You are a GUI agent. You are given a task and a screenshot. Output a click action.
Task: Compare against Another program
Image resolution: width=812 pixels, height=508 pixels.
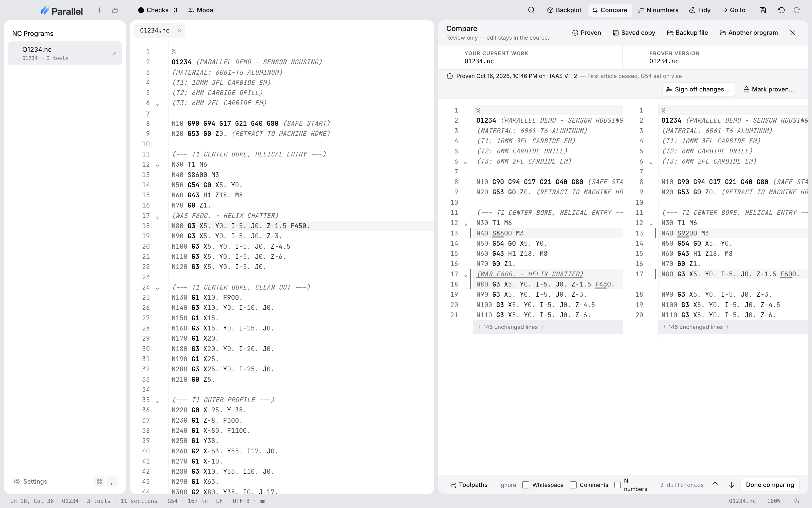(x=749, y=33)
